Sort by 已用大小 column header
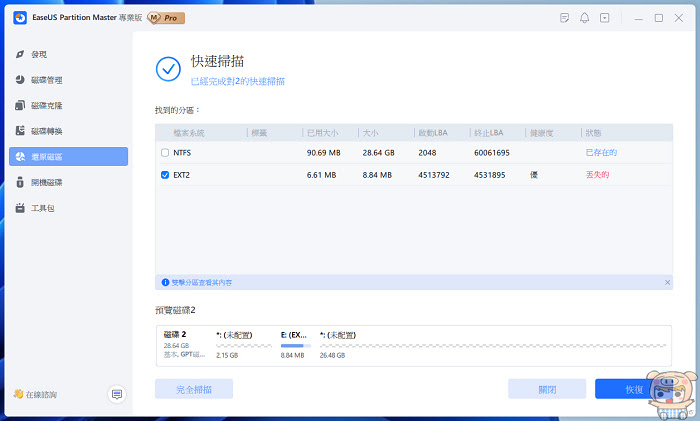This screenshot has width=700, height=421. 322,133
